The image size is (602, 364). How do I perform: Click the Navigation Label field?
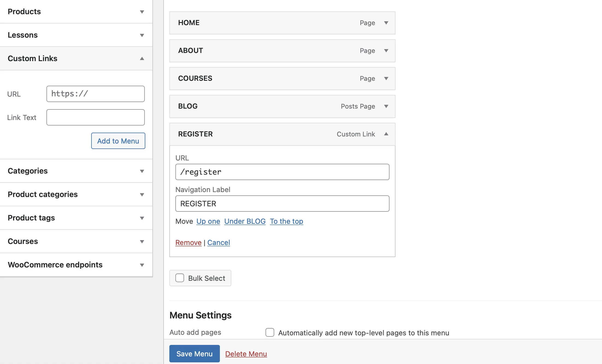pyautogui.click(x=282, y=204)
